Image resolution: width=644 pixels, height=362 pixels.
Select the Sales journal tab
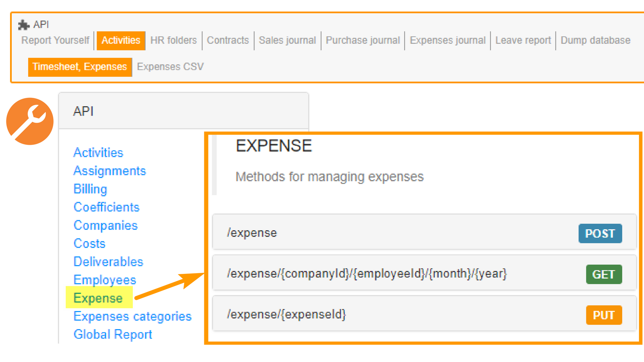(287, 41)
